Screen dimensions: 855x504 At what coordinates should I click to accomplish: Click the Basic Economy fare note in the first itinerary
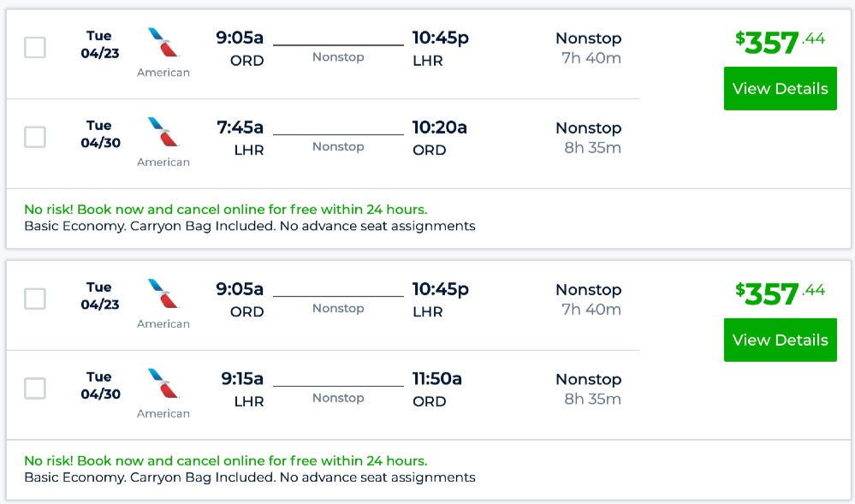point(249,227)
